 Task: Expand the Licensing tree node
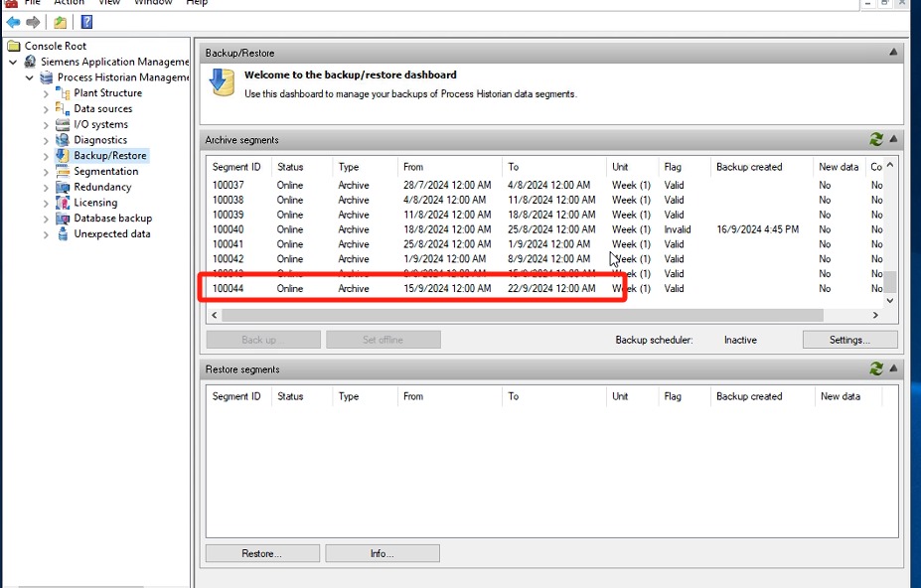tap(46, 204)
